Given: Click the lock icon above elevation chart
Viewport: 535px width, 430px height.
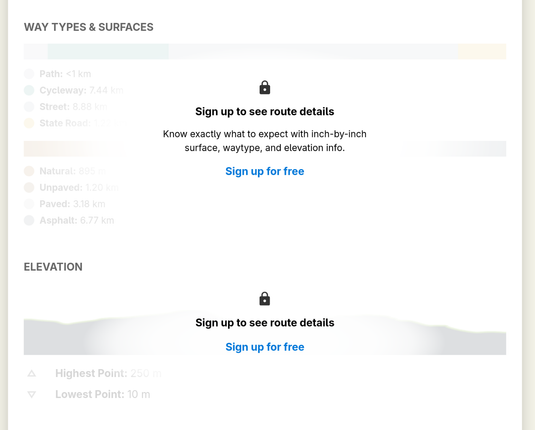Looking at the screenshot, I should click(x=265, y=299).
